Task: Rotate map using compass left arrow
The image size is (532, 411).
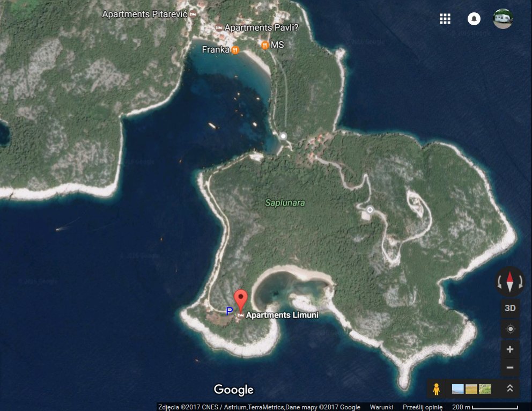Action: [499, 282]
